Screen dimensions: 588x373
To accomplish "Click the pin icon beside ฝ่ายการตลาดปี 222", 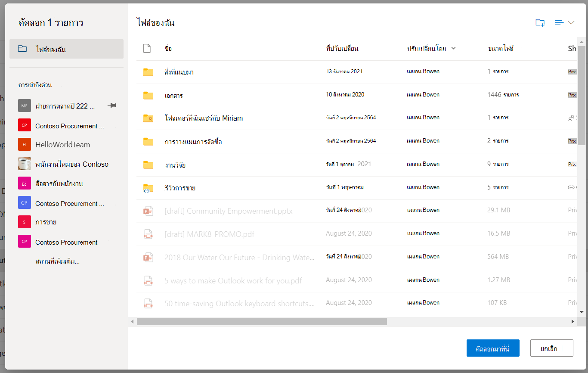I will pos(112,106).
